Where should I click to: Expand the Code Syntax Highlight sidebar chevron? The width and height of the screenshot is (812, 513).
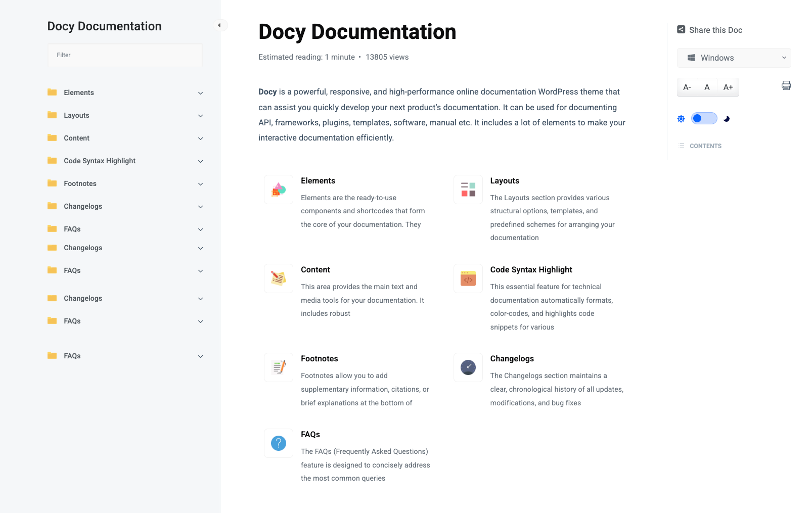coord(201,161)
